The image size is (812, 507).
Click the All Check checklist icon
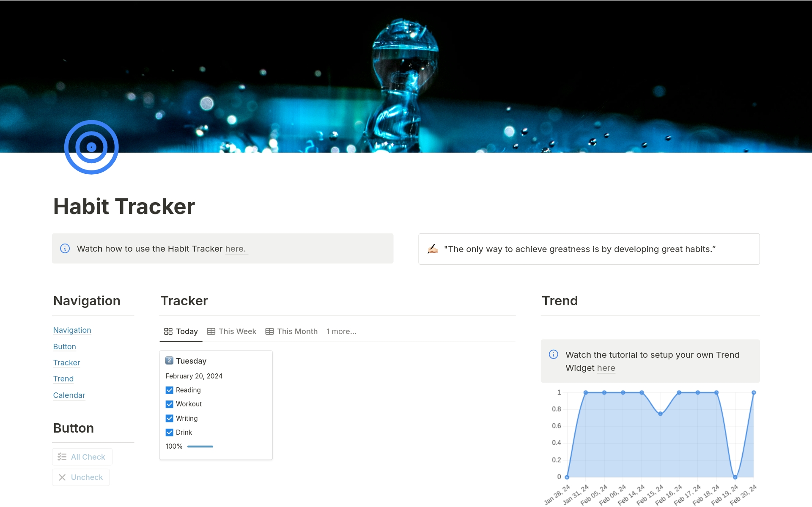(x=62, y=456)
